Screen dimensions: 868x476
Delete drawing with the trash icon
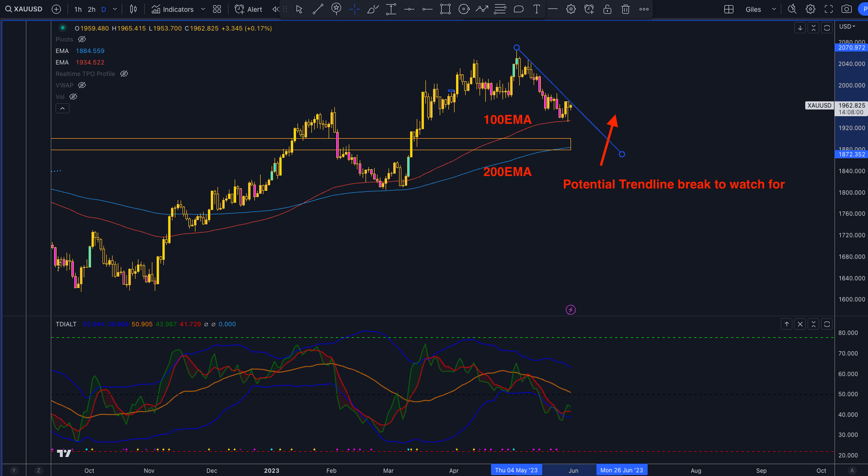point(626,9)
